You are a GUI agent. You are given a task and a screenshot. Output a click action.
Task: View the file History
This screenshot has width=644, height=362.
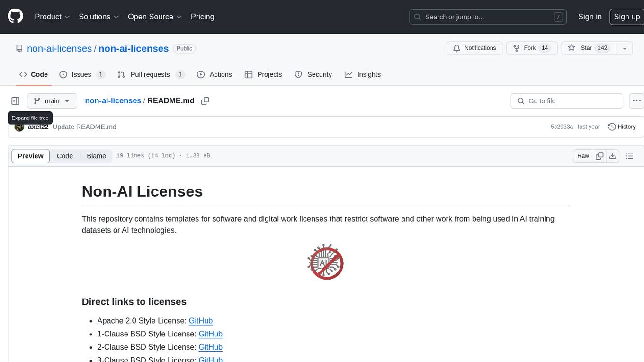pyautogui.click(x=622, y=127)
